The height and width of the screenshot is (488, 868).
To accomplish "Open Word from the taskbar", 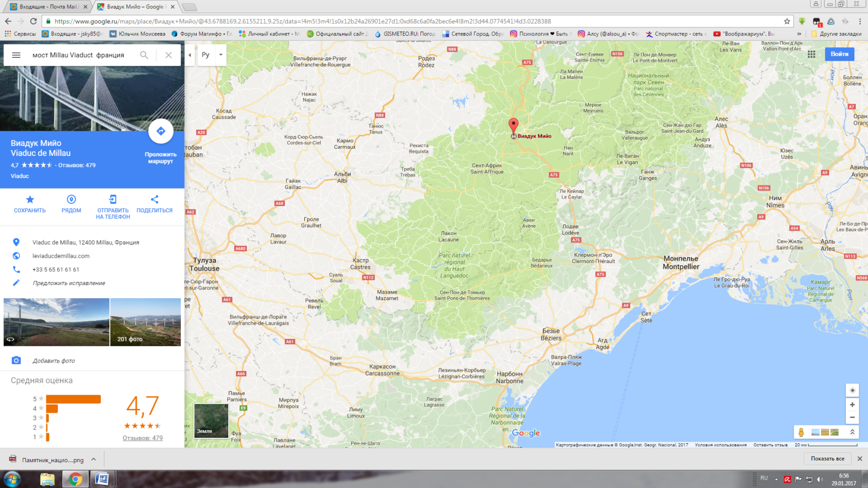I will [102, 479].
